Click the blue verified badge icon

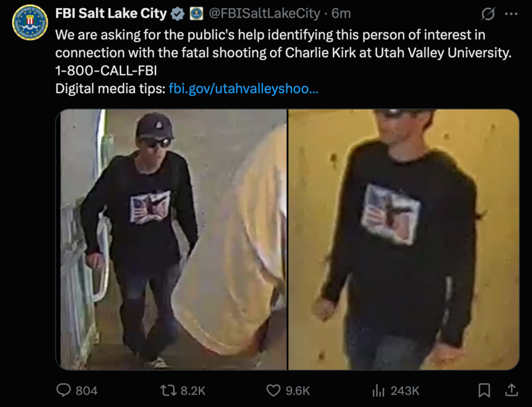coord(177,13)
